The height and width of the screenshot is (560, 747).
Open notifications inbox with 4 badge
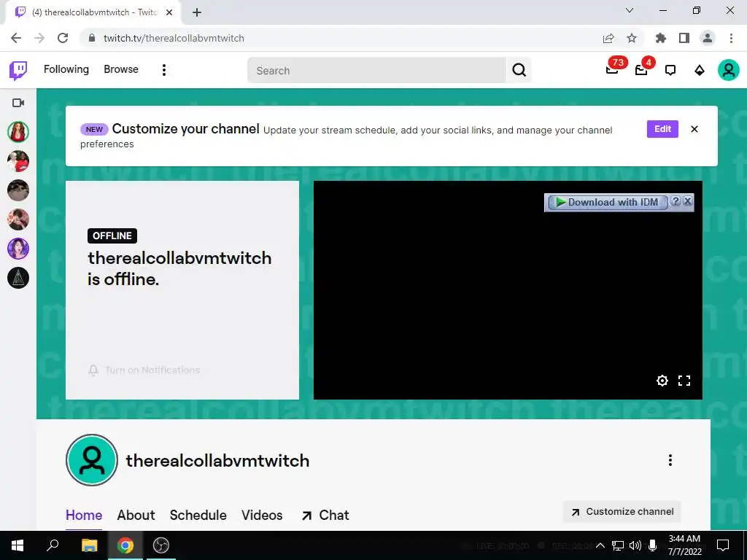point(641,69)
